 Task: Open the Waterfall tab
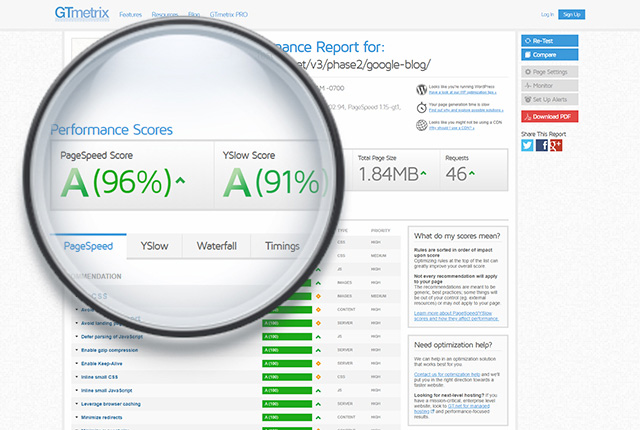pyautogui.click(x=217, y=245)
